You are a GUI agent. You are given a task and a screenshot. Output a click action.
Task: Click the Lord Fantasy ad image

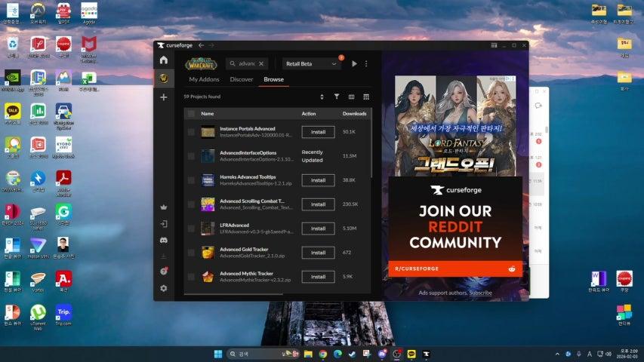click(455, 126)
